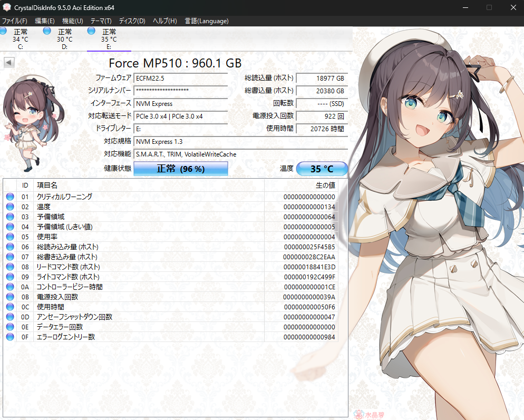Click the 生の値 column header
The width and height of the screenshot is (524, 420).
pyautogui.click(x=301, y=185)
